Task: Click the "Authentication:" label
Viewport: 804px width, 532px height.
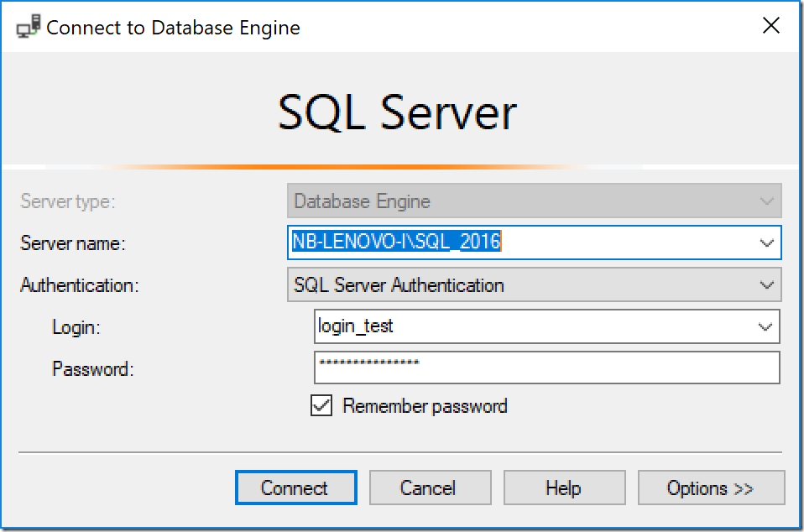Action: (x=80, y=285)
